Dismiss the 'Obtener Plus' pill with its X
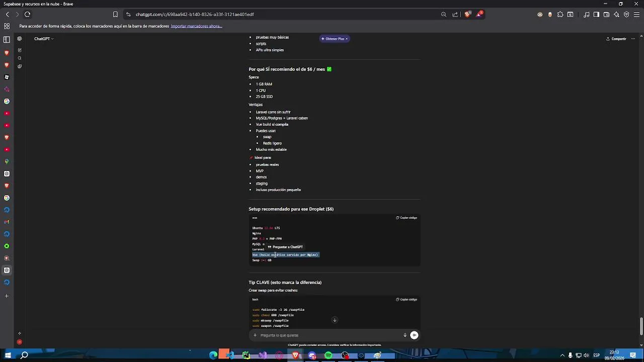This screenshot has width=644, height=362. (347, 39)
